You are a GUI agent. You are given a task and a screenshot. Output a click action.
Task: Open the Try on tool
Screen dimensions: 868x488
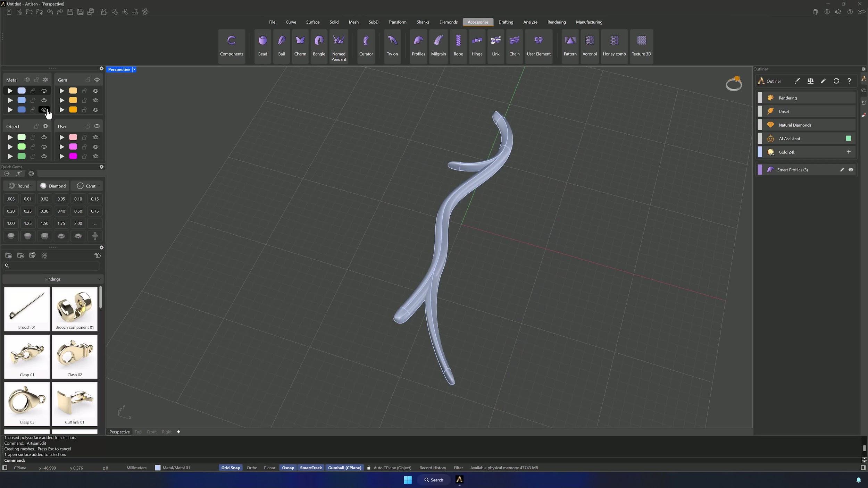pos(392,46)
